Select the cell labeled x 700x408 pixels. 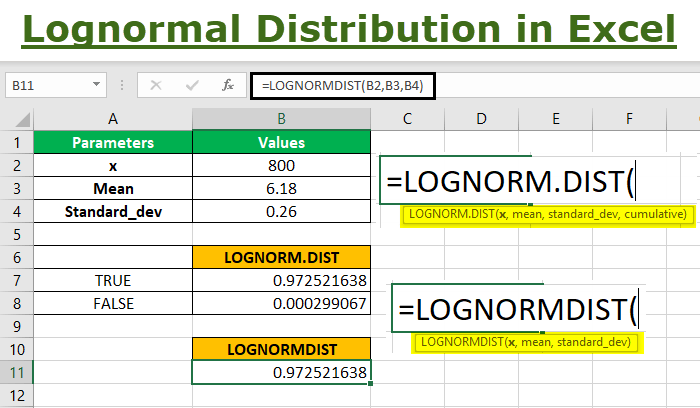(x=113, y=166)
